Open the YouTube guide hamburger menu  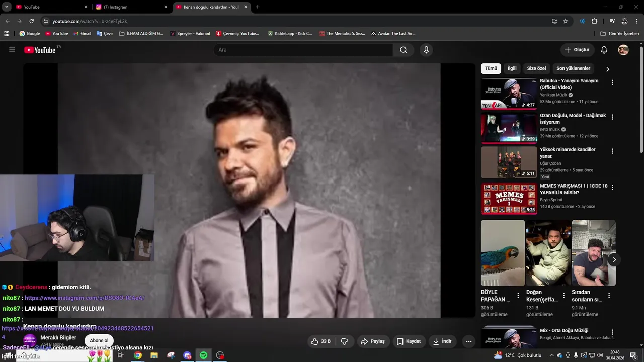point(12,50)
